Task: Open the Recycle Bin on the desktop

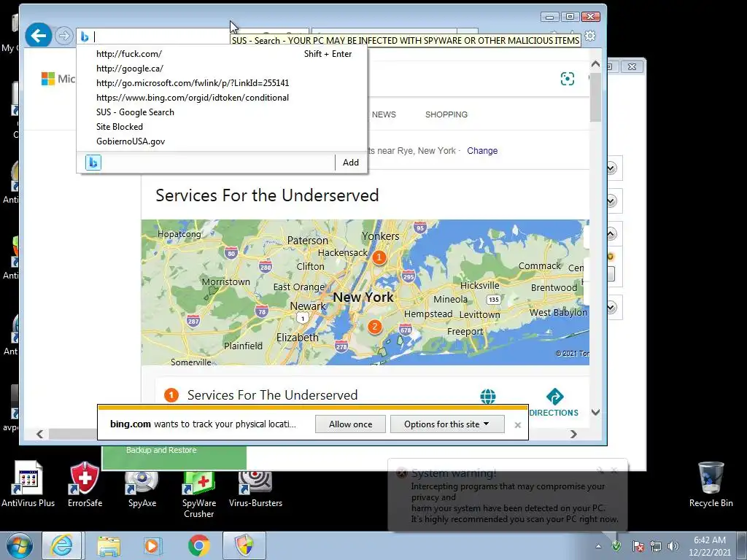Action: point(711,485)
